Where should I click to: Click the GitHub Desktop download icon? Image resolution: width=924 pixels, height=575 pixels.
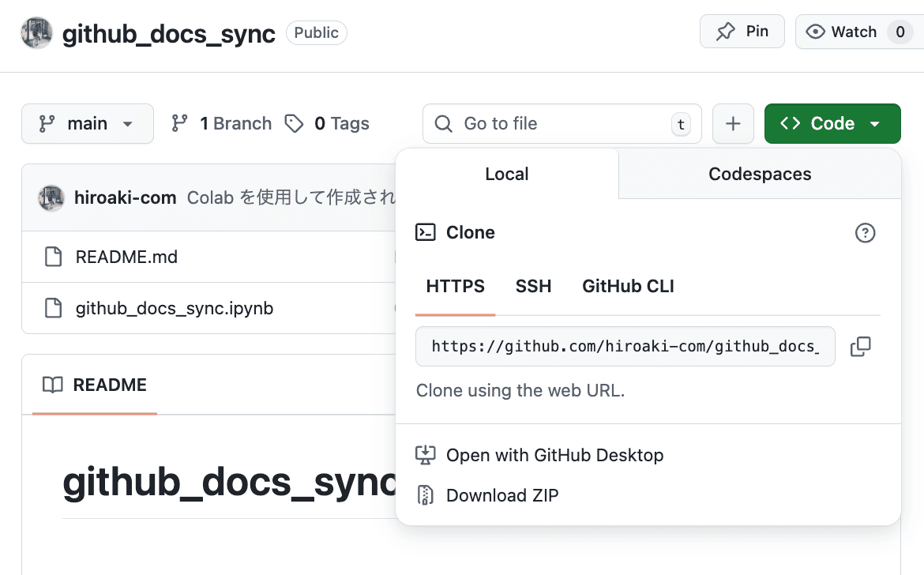(426, 454)
